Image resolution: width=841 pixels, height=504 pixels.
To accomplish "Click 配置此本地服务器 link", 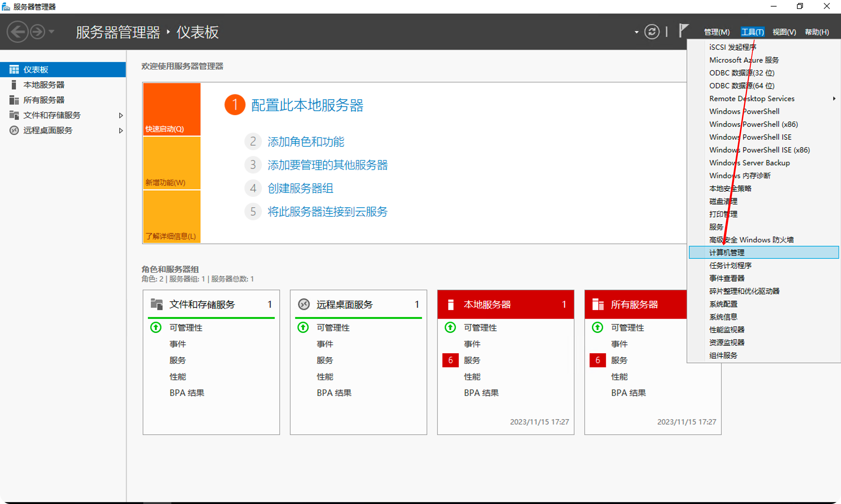I will coord(307,105).
